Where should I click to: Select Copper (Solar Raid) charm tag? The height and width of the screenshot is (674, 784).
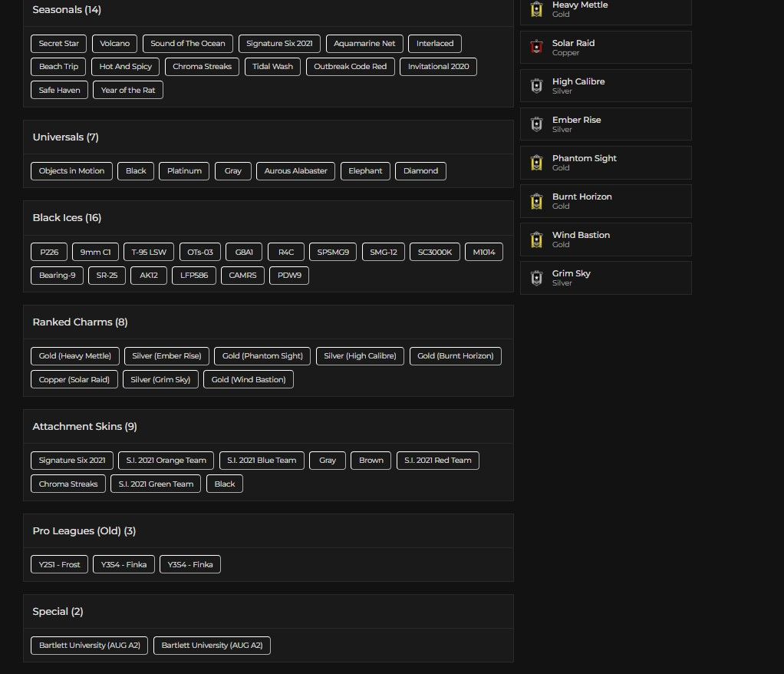pyautogui.click(x=74, y=380)
